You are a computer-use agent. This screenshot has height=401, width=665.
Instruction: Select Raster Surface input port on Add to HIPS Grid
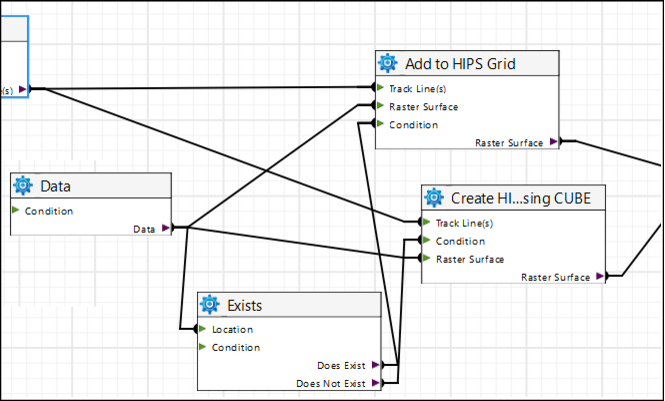coord(380,106)
